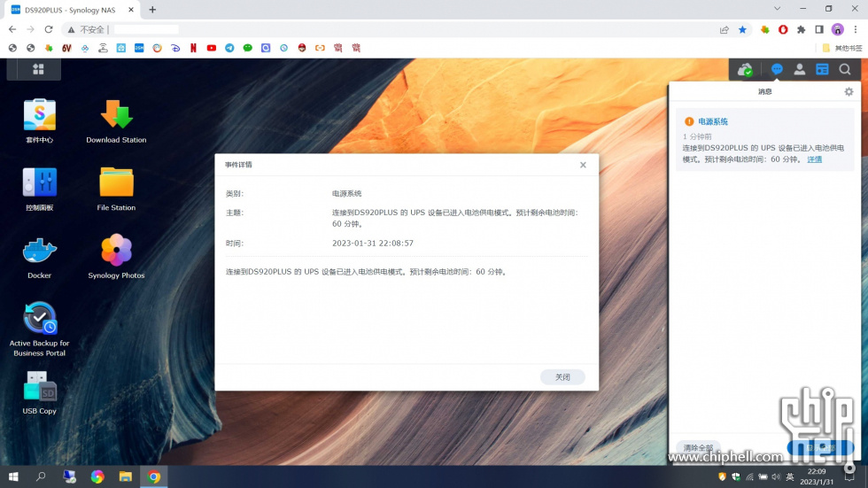
Task: Open Windows taskbar search
Action: pyautogui.click(x=41, y=476)
